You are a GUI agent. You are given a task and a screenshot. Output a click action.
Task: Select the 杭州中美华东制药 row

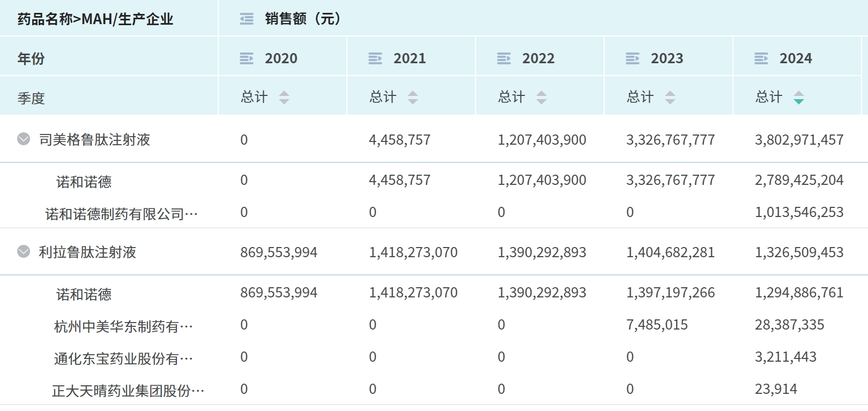click(x=123, y=326)
